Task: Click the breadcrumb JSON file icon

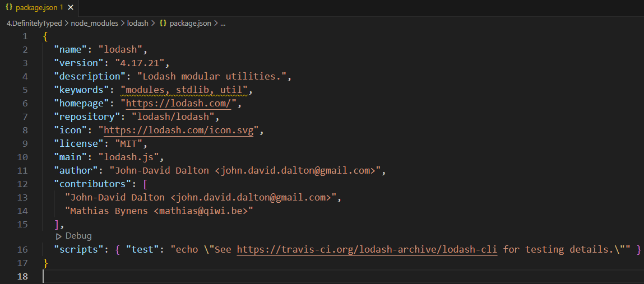Action: 163,24
